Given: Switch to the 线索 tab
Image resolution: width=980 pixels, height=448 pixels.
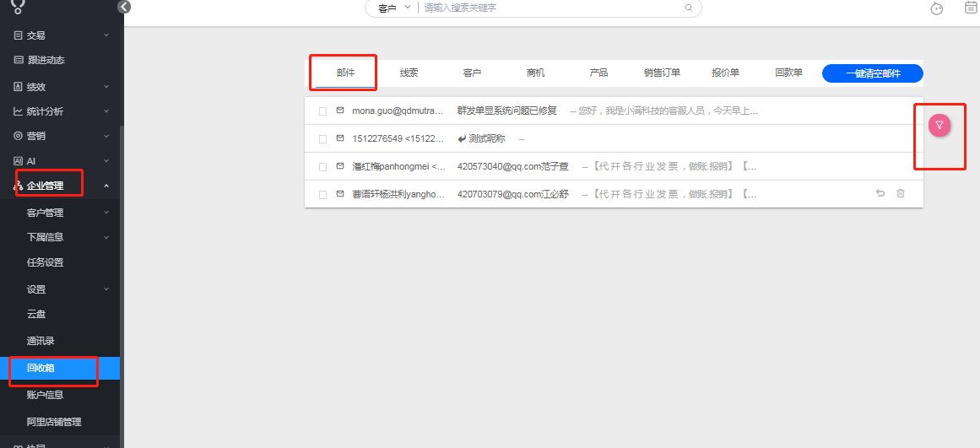Looking at the screenshot, I should click(x=409, y=73).
